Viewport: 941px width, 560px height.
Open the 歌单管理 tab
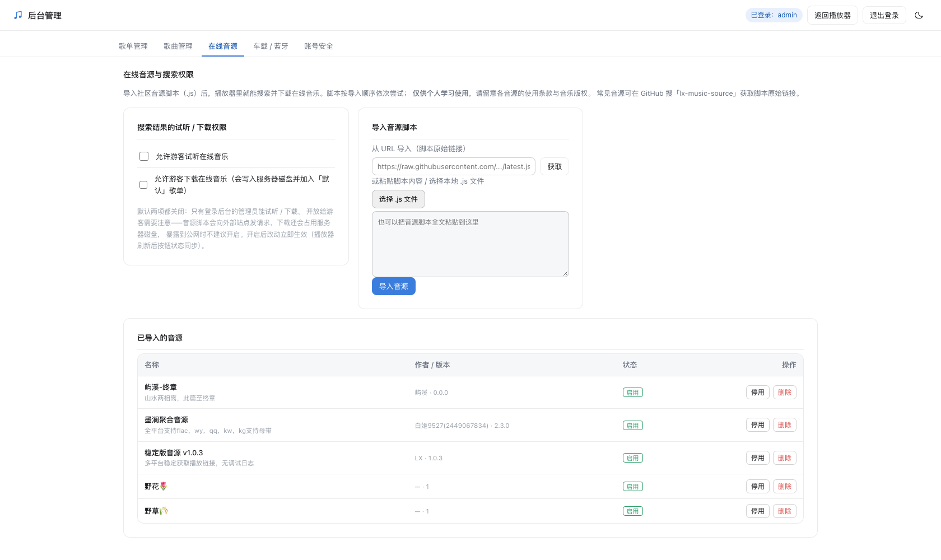[133, 46]
